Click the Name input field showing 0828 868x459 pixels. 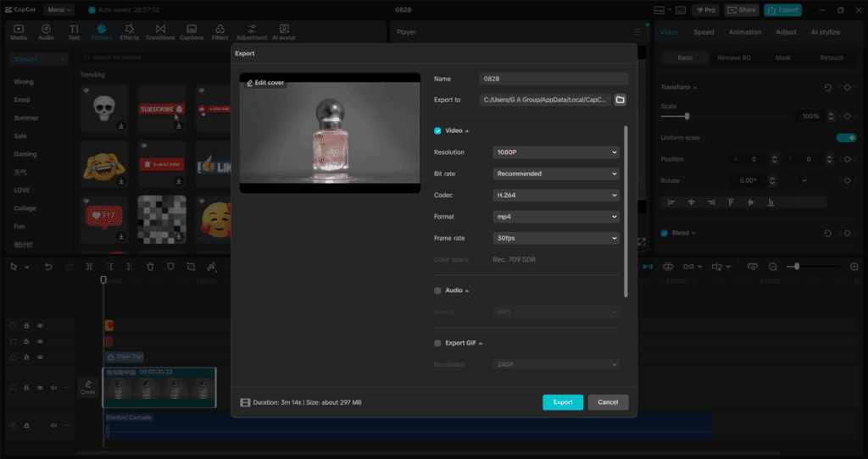pos(553,79)
